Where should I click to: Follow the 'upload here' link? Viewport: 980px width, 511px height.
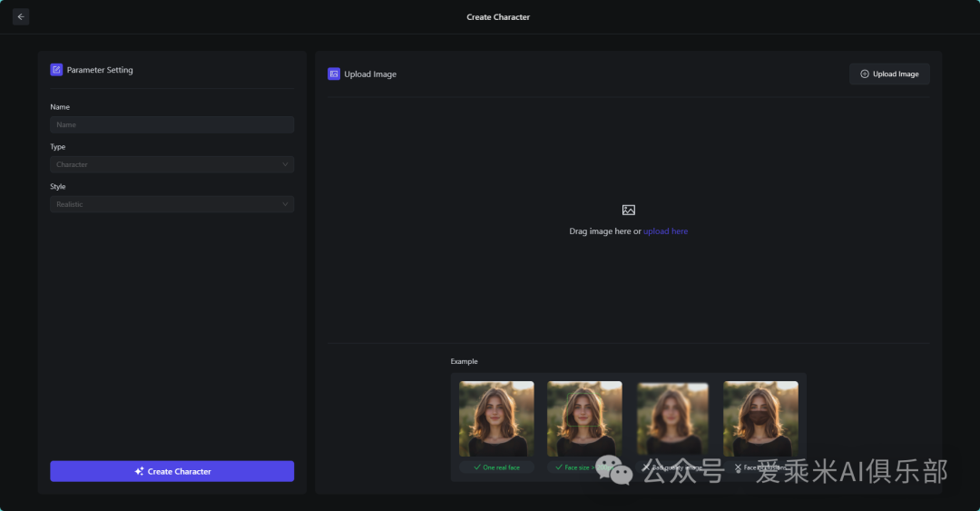point(665,231)
